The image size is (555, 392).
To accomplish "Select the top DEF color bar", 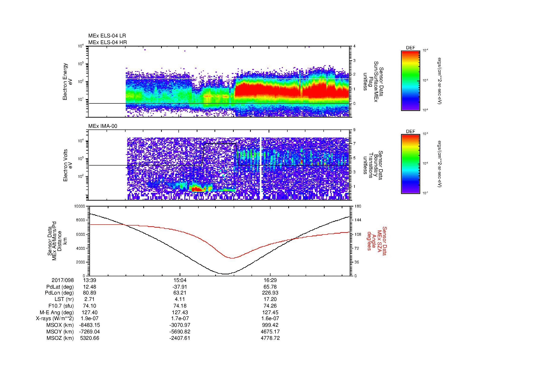I will (410, 80).
